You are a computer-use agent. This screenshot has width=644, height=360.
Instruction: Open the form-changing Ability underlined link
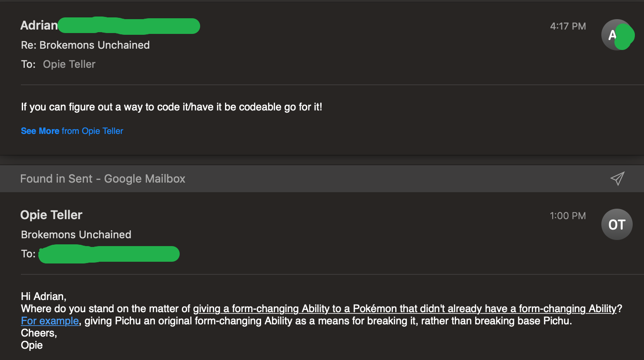[405, 309]
